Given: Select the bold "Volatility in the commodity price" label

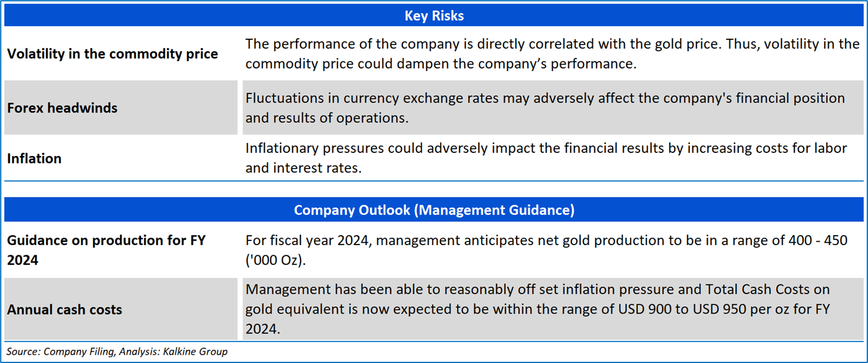Looking at the screenshot, I should 113,54.
